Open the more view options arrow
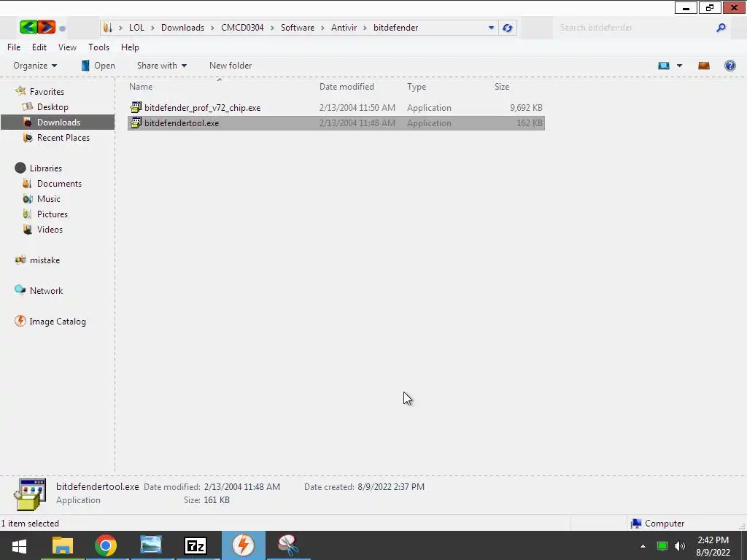Viewport: 747px width, 560px height. pyautogui.click(x=679, y=66)
